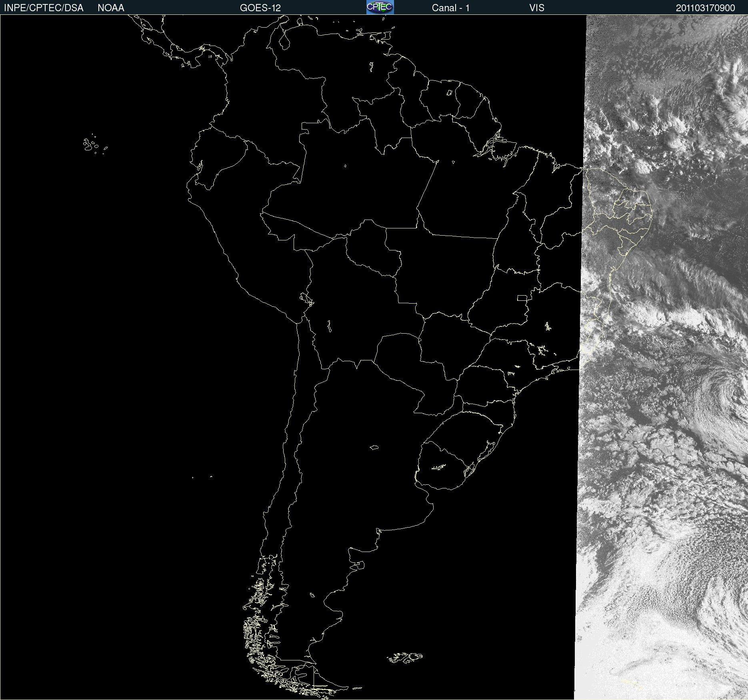Viewport: 748px width, 700px height.
Task: Select the INPE/CPTEC/DSA header text
Action: point(44,8)
